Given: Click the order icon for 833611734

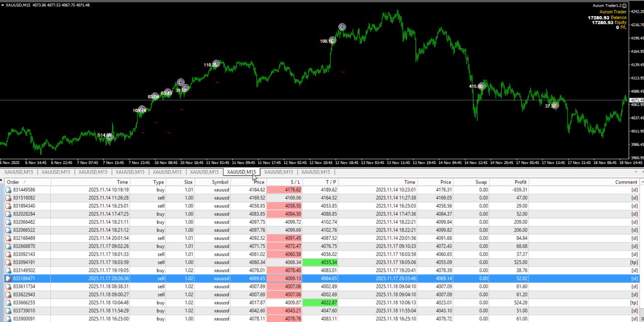Looking at the screenshot, I should point(8,287).
